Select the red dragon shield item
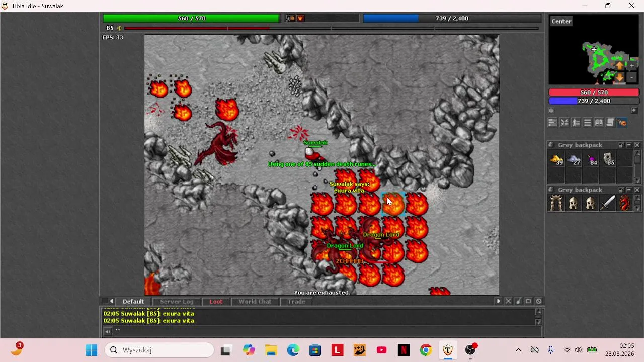 tap(625, 203)
